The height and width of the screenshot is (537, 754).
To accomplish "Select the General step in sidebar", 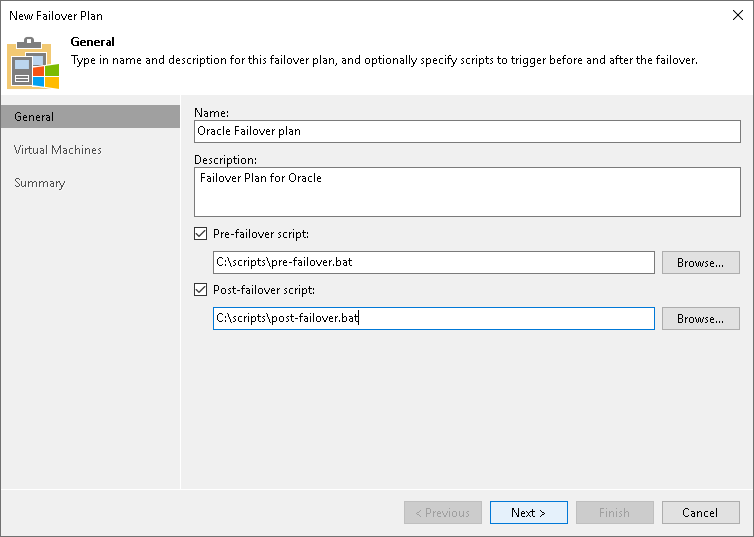I will coord(90,117).
